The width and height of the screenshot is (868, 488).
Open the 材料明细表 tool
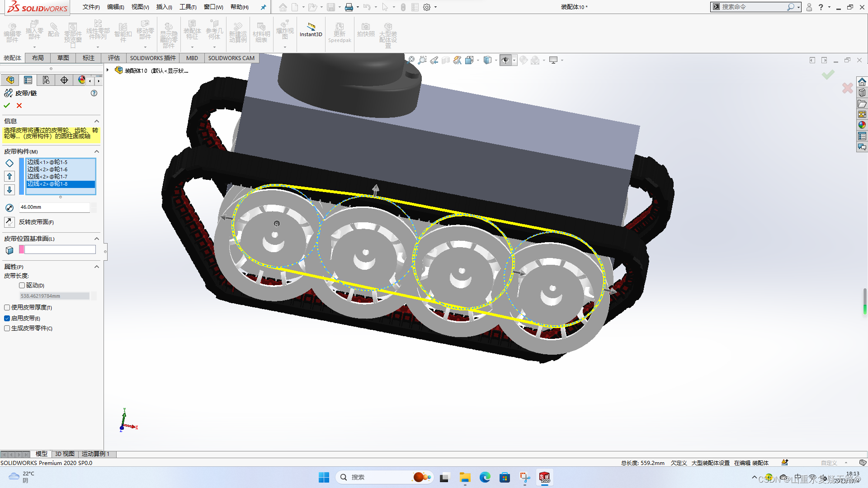pyautogui.click(x=262, y=32)
